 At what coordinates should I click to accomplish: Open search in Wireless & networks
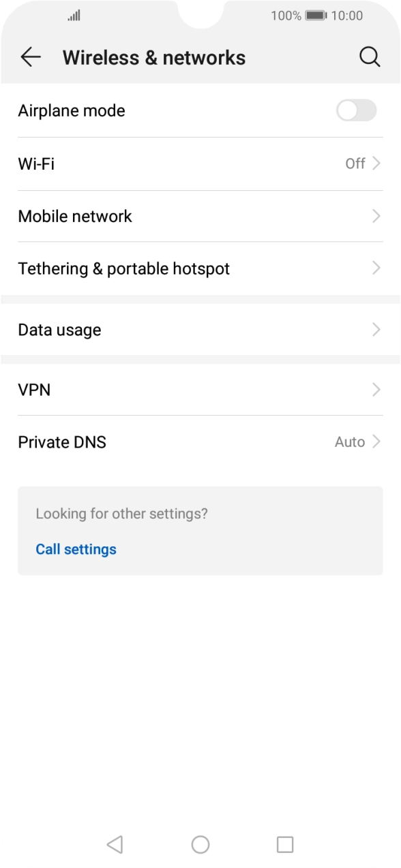tap(370, 57)
